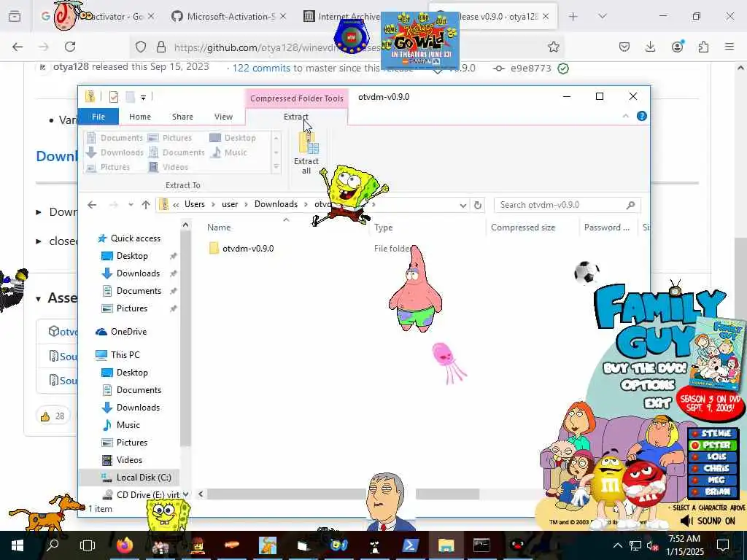Open Task View on taskbar
Screen dimensions: 747x560
[x=88, y=545]
